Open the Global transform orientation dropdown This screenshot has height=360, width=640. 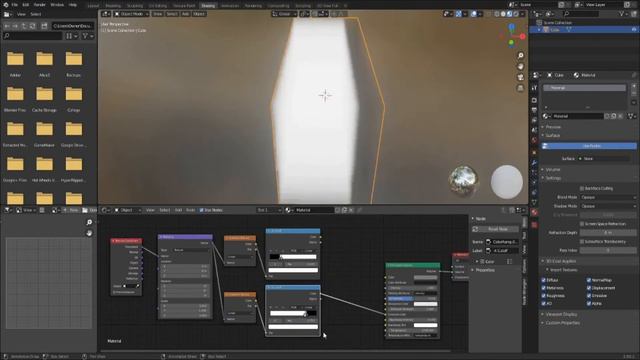(x=284, y=14)
